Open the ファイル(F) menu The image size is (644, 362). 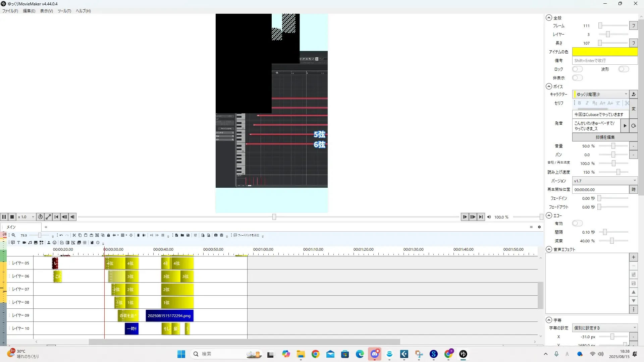(x=10, y=11)
